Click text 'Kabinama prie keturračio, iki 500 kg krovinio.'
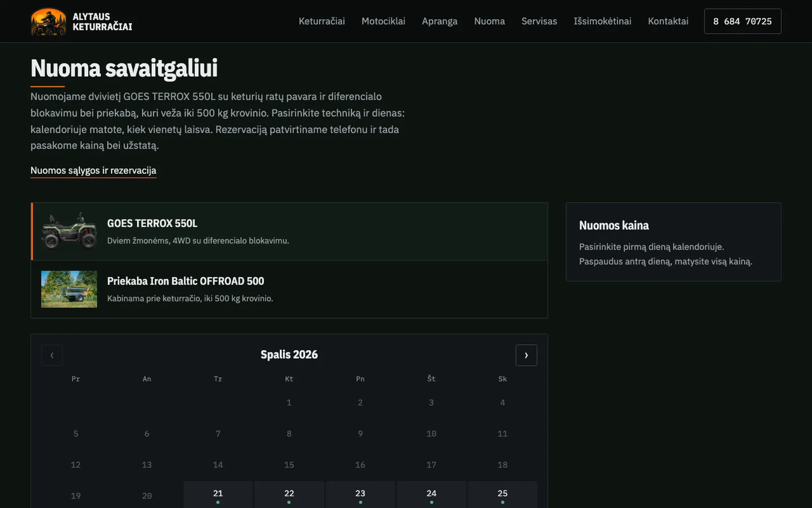The image size is (812, 508). click(x=190, y=299)
